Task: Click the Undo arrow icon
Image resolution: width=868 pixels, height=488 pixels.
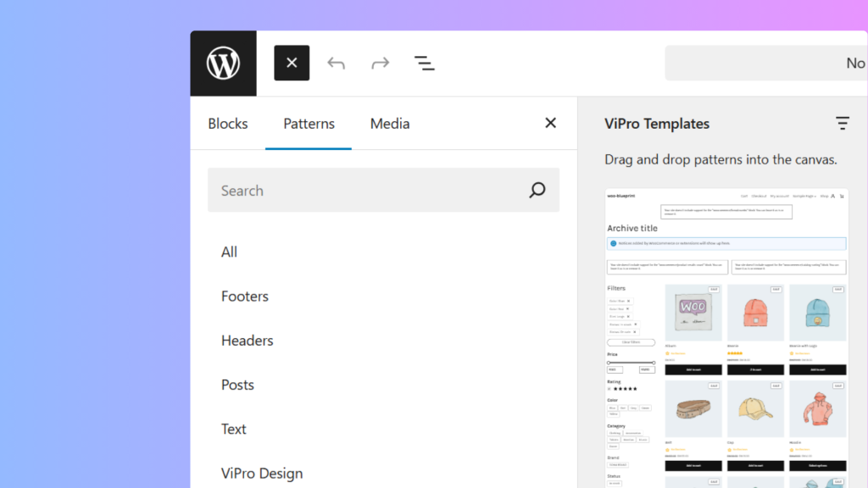Action: (337, 64)
